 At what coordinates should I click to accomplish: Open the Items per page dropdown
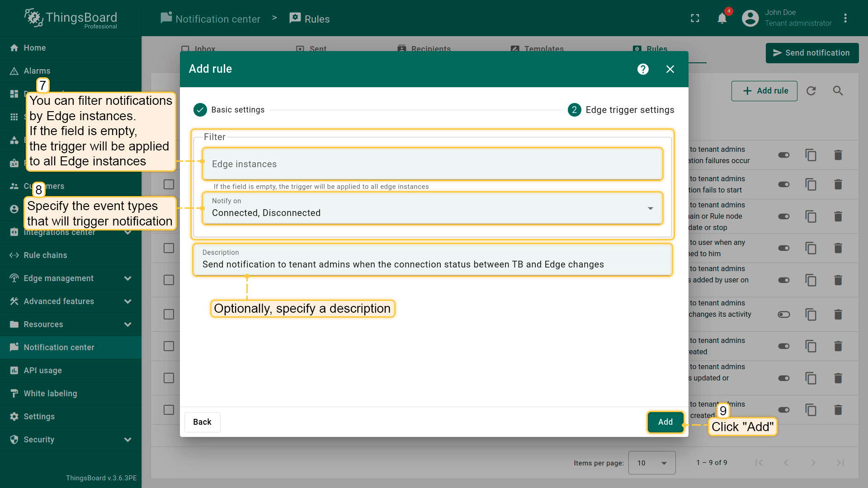[651, 463]
